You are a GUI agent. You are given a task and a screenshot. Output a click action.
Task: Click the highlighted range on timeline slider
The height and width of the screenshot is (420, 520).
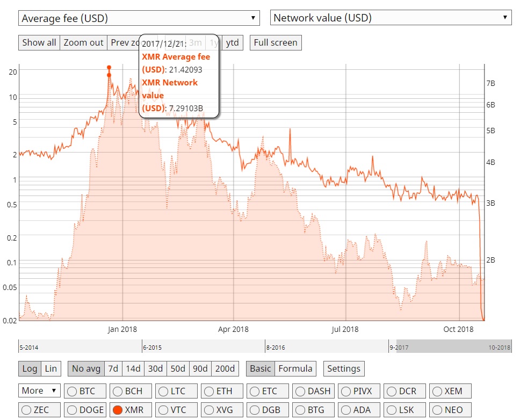coord(453,347)
